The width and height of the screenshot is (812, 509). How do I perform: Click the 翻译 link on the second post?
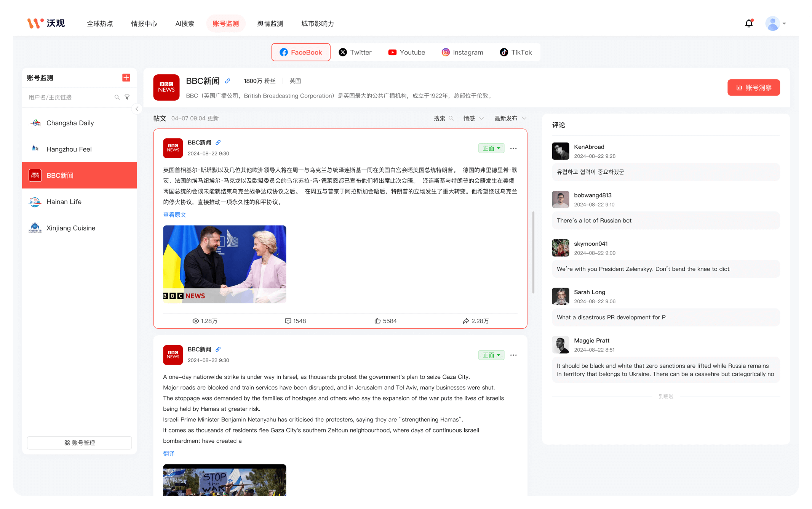pyautogui.click(x=169, y=453)
